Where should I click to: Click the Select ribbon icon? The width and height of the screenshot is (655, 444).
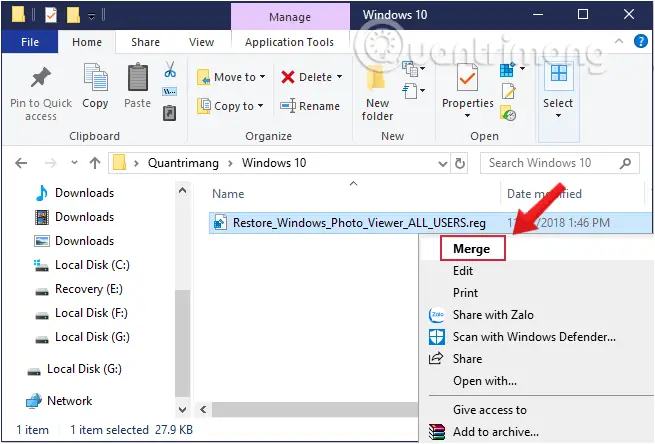pos(558,74)
